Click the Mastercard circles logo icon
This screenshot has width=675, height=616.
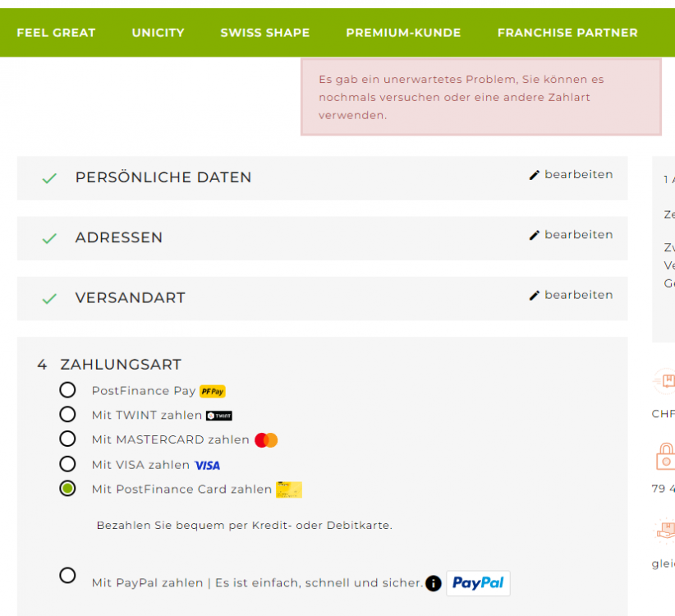click(266, 440)
